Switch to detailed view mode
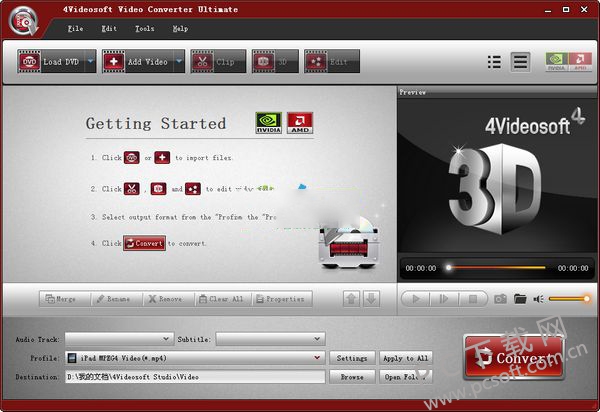 point(520,62)
